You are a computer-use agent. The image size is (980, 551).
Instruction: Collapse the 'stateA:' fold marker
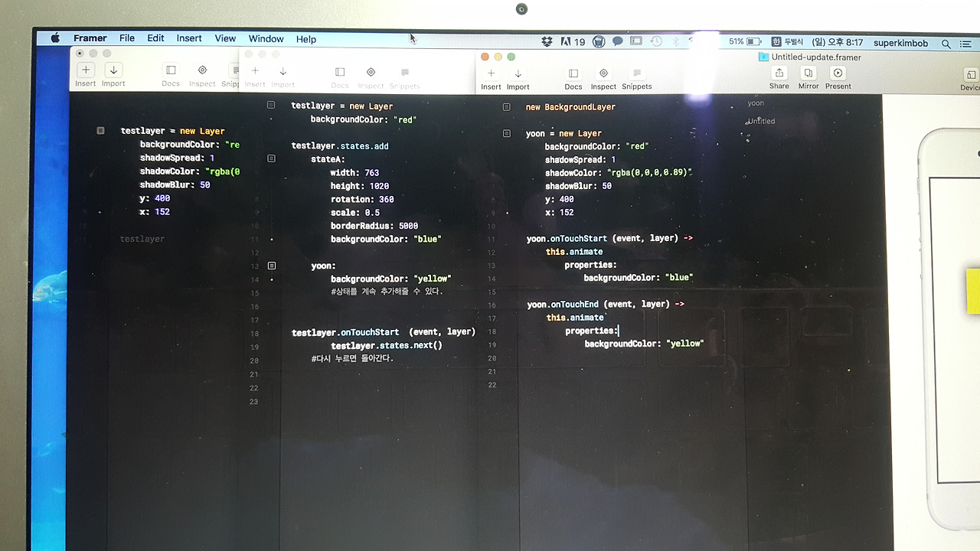(271, 158)
